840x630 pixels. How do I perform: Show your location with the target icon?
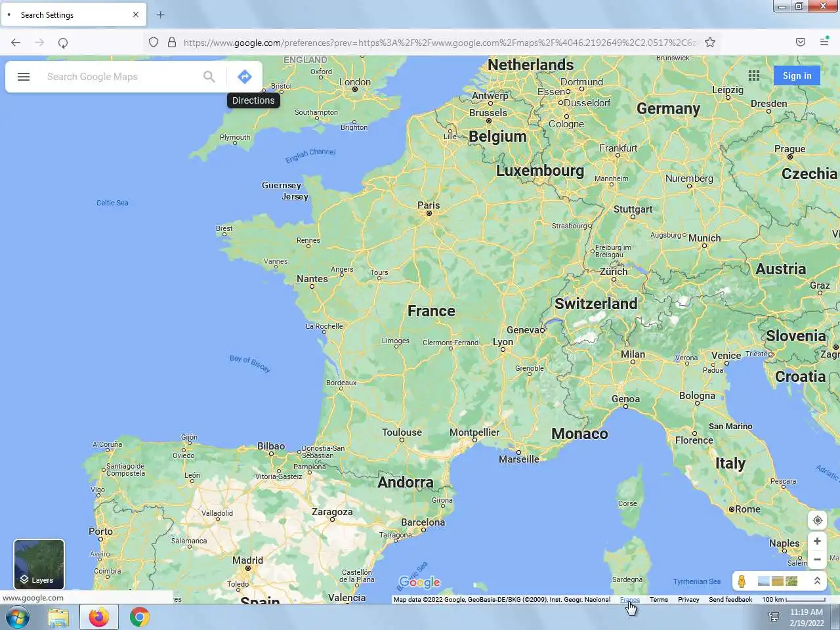(817, 520)
